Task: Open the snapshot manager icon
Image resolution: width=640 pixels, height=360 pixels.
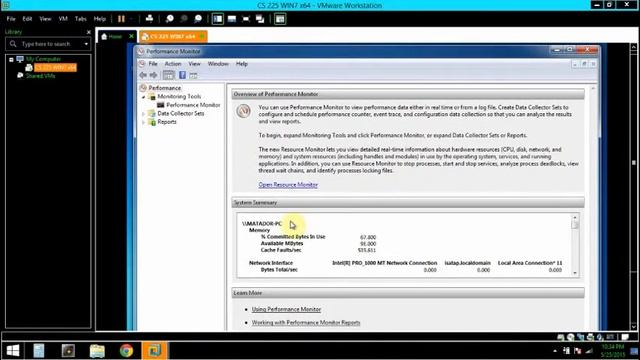Action: tap(198, 19)
